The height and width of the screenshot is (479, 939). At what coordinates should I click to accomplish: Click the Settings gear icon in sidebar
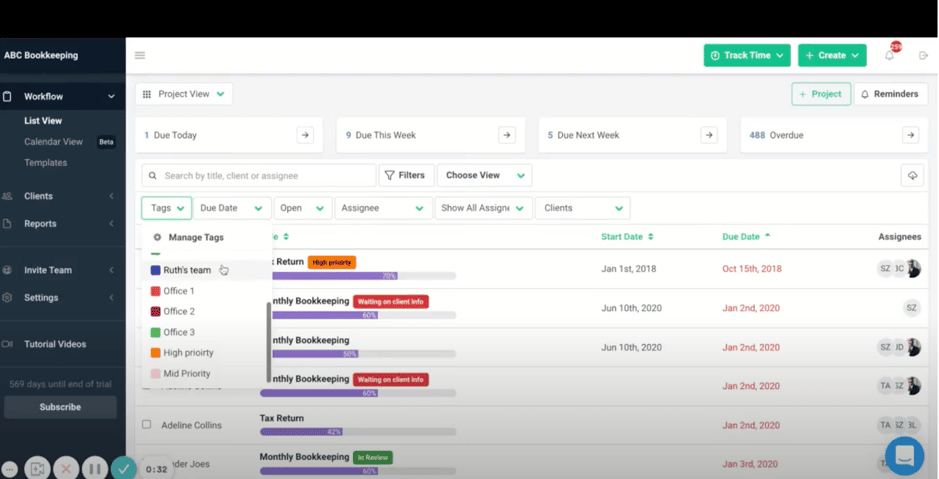click(7, 298)
